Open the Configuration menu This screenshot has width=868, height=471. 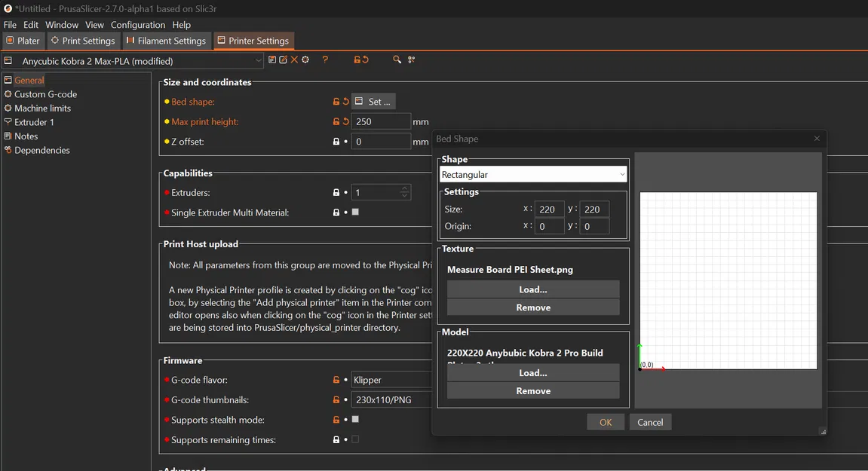click(138, 25)
